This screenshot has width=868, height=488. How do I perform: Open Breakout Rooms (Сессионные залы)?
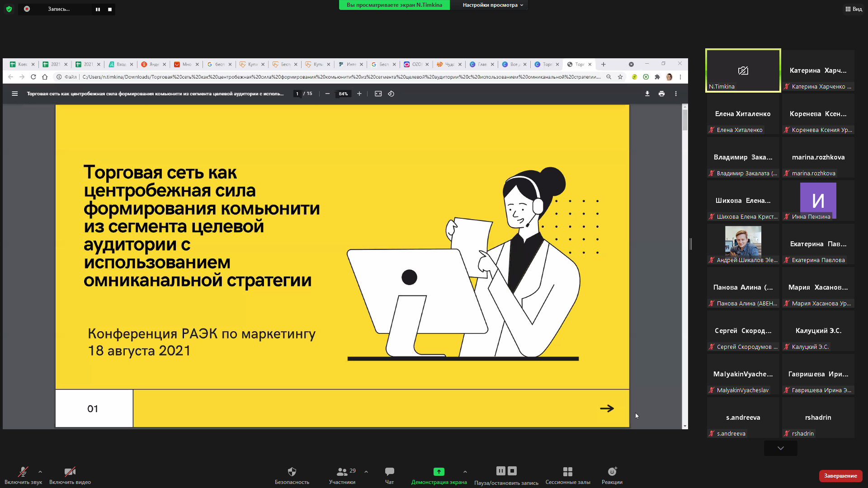tap(567, 472)
